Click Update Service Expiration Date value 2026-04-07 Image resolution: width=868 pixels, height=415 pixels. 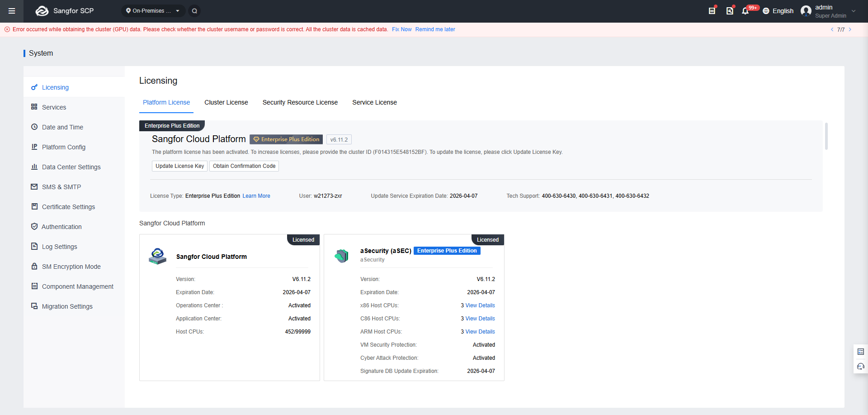click(463, 196)
